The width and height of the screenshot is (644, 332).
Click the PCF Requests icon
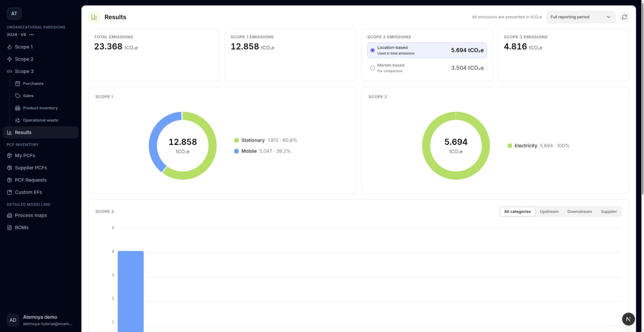[10, 180]
